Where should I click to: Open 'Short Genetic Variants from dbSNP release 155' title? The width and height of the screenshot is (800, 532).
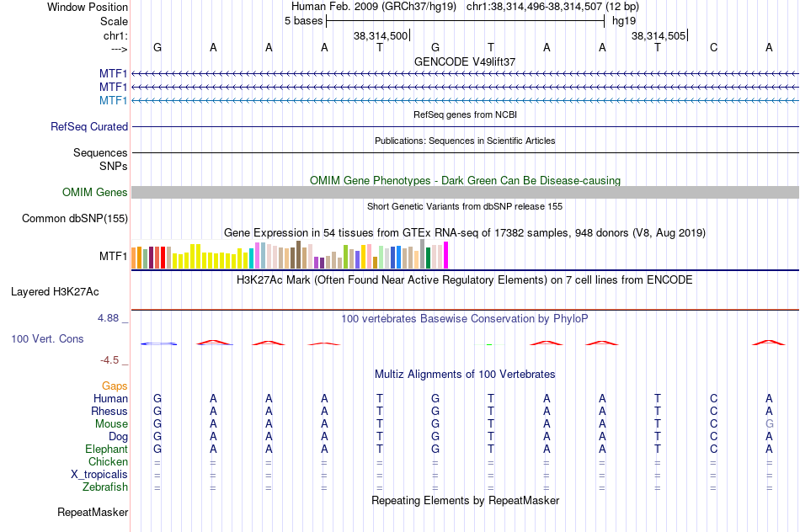pos(465,206)
